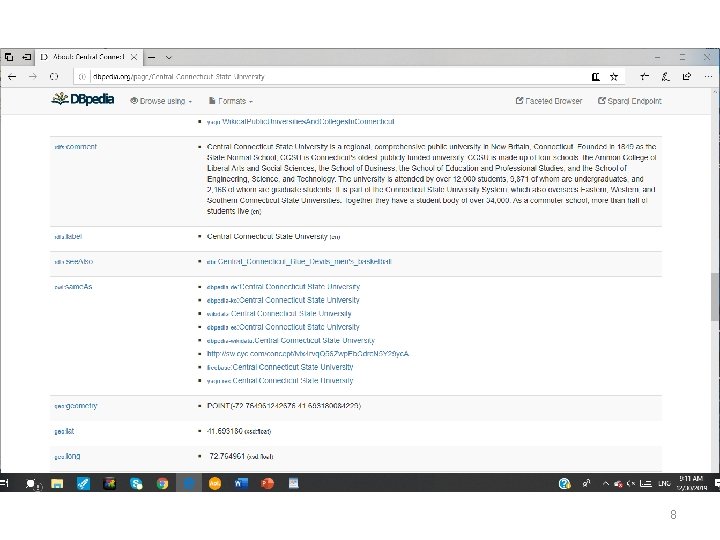View site information icon in address bar
720x540 pixels.
(82, 77)
